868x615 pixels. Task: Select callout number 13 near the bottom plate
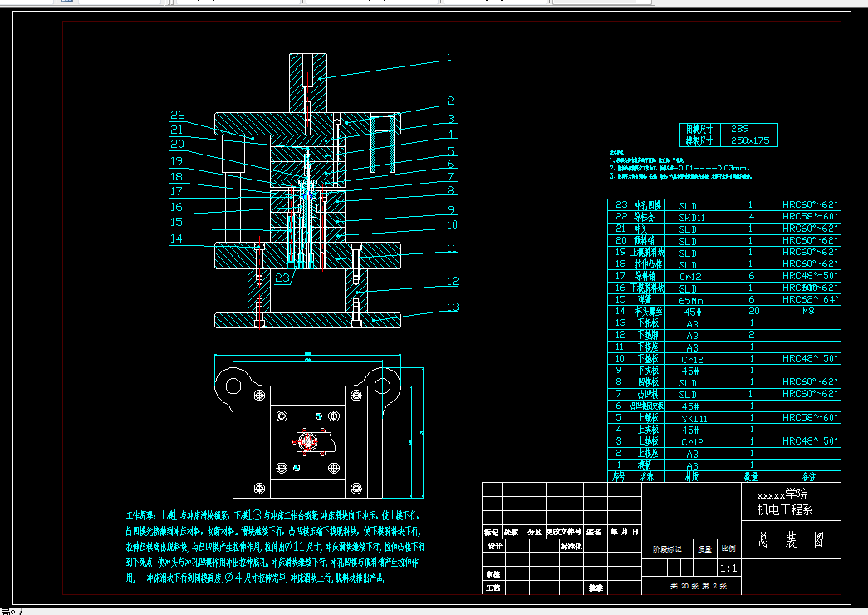pos(453,307)
